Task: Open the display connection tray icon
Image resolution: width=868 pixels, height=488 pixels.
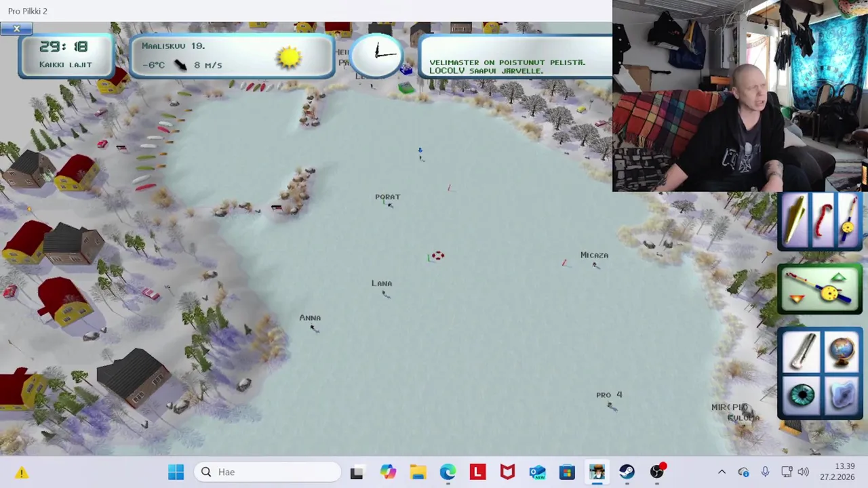Action: click(787, 472)
